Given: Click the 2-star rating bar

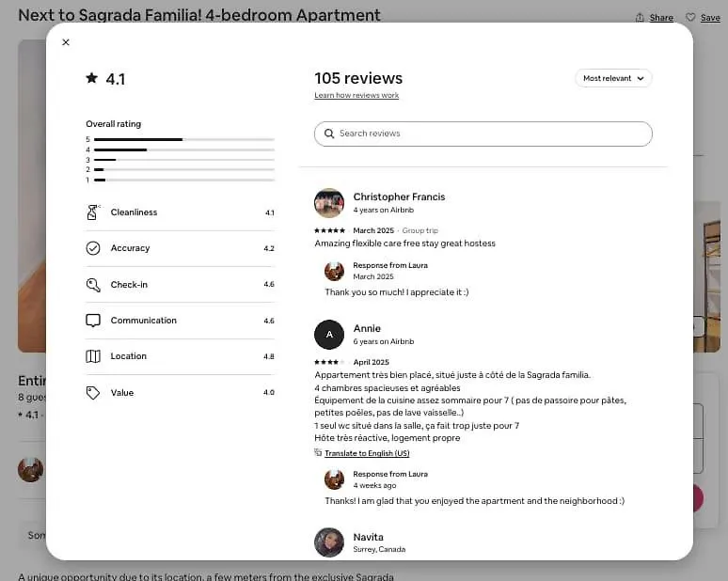Looking at the screenshot, I should 183,169.
